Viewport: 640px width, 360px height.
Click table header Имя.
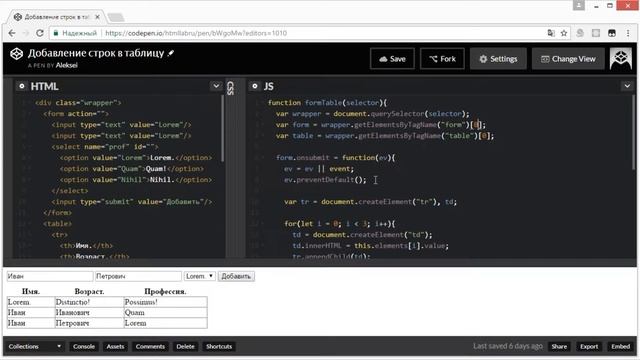point(31,291)
